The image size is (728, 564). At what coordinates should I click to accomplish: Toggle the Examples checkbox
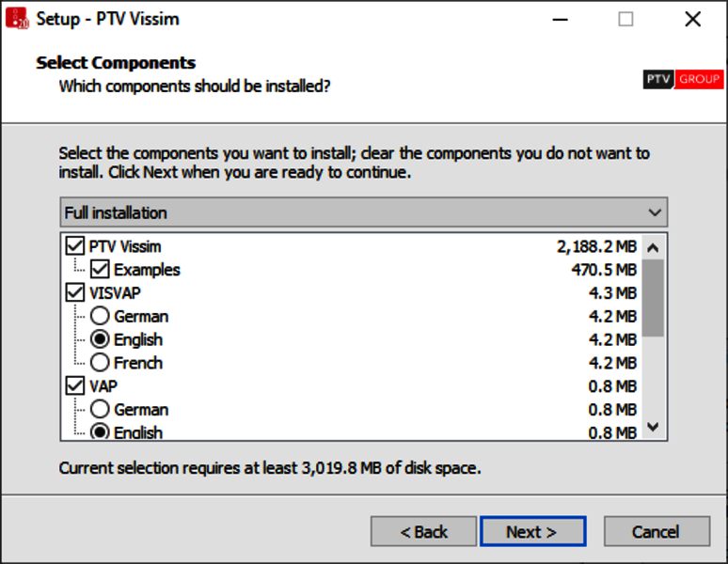[x=100, y=270]
